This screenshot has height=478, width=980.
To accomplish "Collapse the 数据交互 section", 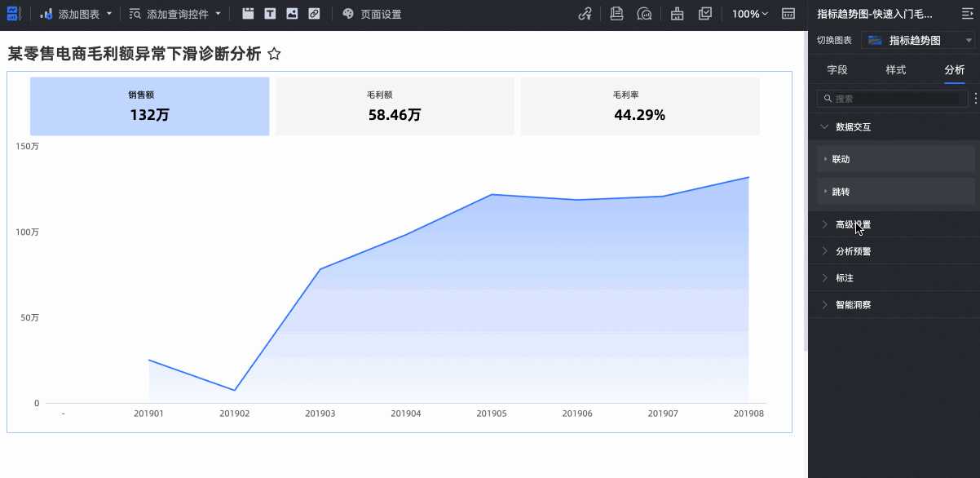I will (x=894, y=127).
